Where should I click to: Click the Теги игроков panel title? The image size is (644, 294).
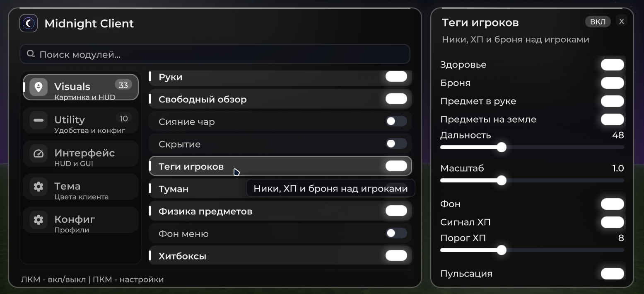[x=480, y=23]
